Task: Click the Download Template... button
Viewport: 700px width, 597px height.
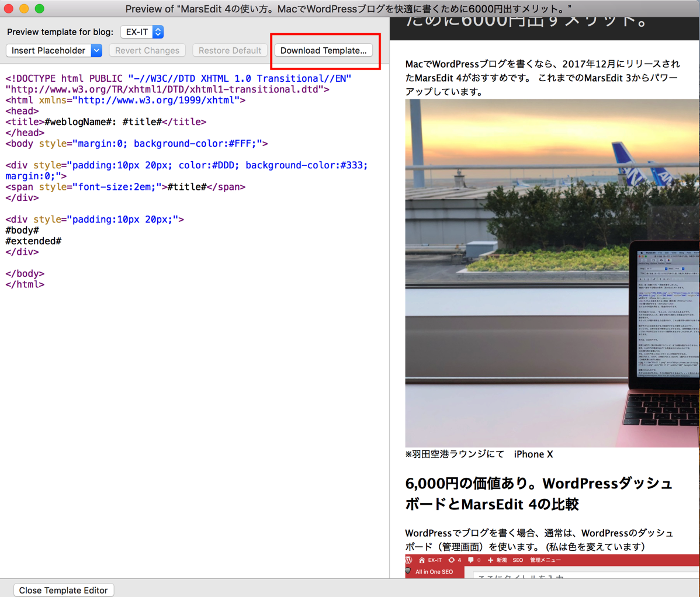Action: coord(323,50)
